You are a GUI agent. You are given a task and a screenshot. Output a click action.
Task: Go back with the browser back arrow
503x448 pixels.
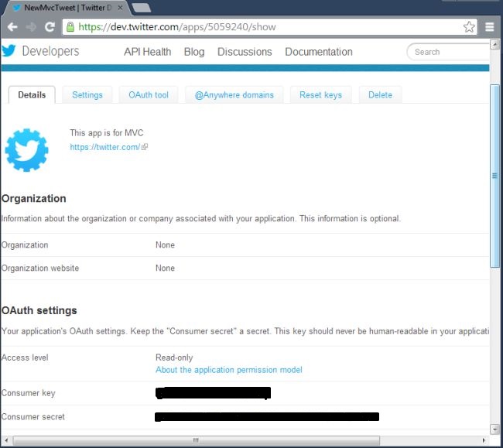pos(12,27)
